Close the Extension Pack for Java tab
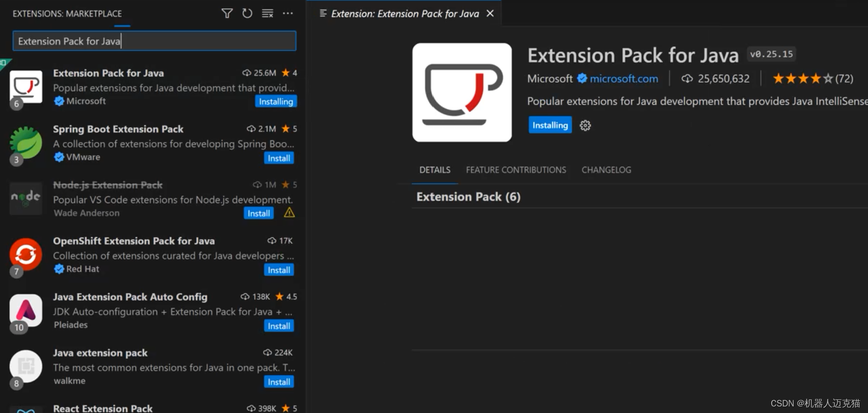This screenshot has height=413, width=868. pyautogui.click(x=490, y=14)
